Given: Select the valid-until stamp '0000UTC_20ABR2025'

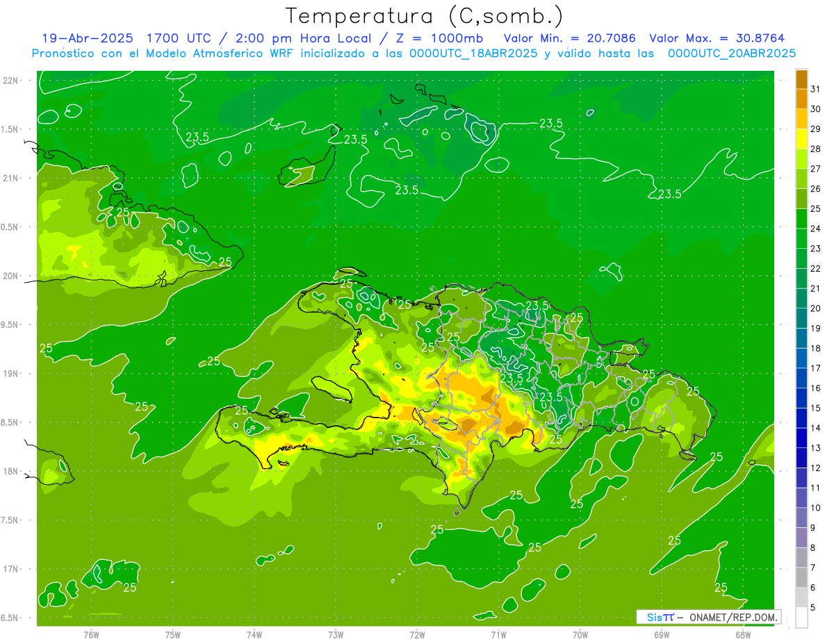Looking at the screenshot, I should point(732,53).
